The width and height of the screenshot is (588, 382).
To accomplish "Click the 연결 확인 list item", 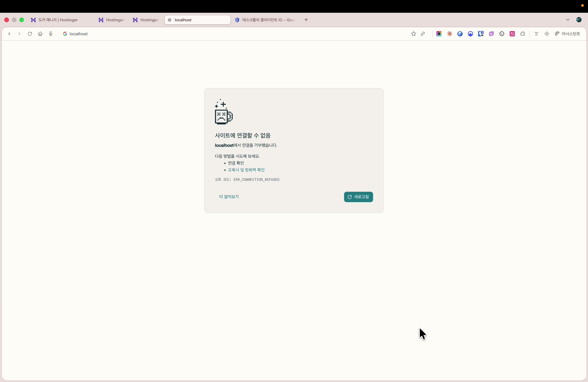I will (x=236, y=163).
